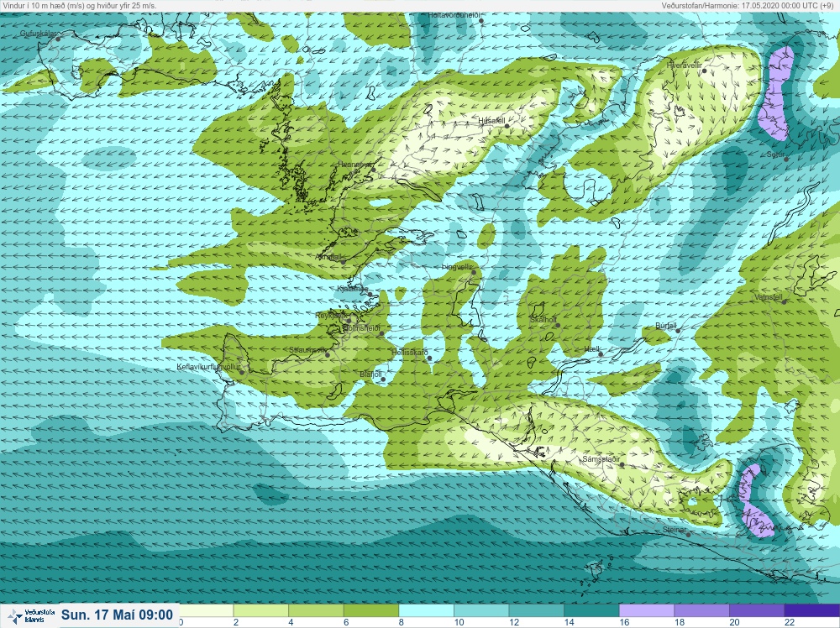
Task: Select the Keflavíkurflugvöllur station label
Action: (x=207, y=367)
